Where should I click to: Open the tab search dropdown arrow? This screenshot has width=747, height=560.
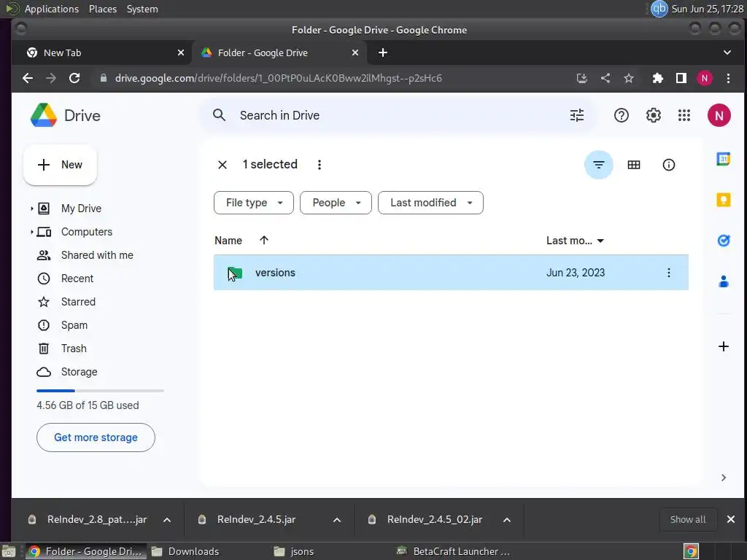(727, 52)
